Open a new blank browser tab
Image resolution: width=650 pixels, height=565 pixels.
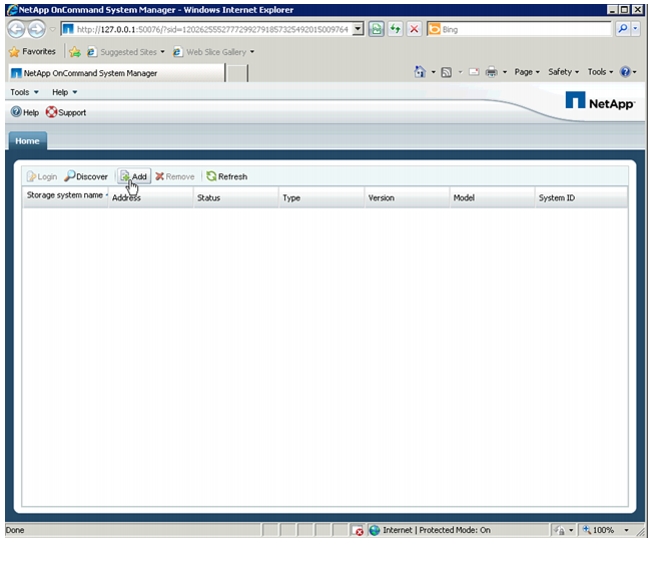click(237, 73)
